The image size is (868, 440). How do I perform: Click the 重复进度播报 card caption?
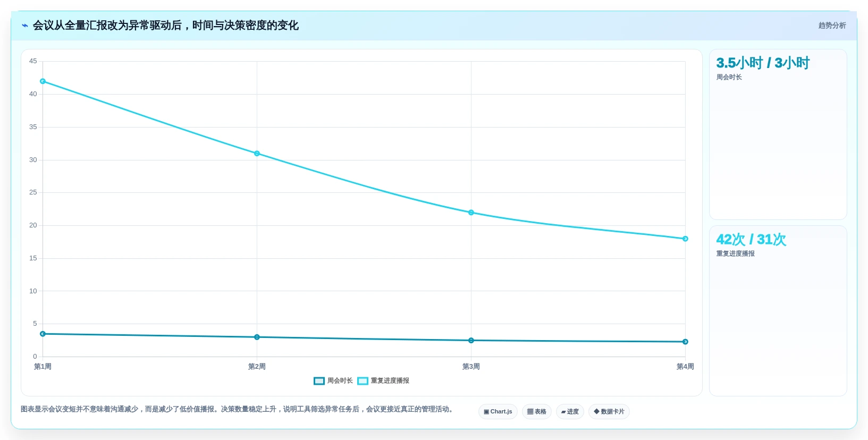(735, 254)
